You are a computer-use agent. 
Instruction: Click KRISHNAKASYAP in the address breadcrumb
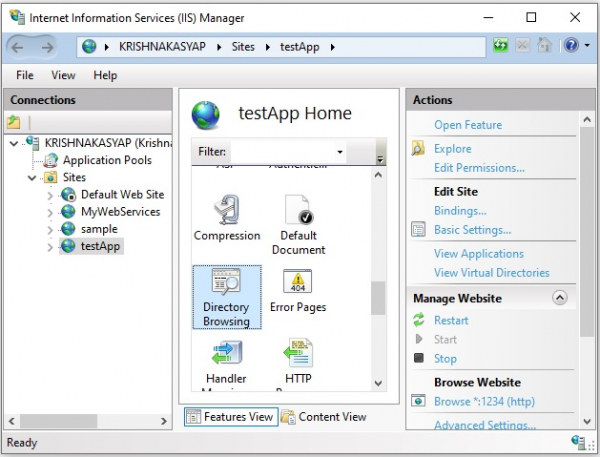[x=162, y=47]
